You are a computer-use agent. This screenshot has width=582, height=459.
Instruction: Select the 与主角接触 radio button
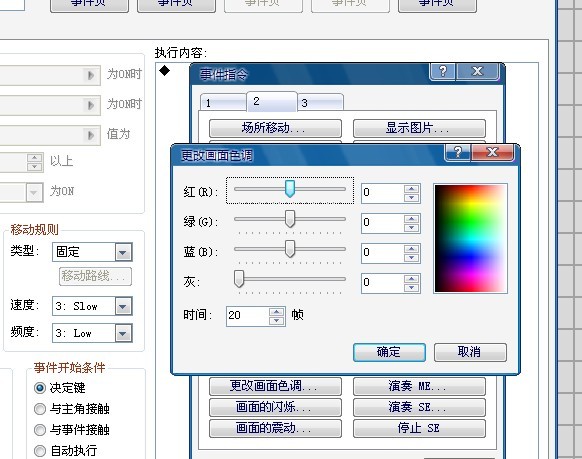(x=40, y=409)
